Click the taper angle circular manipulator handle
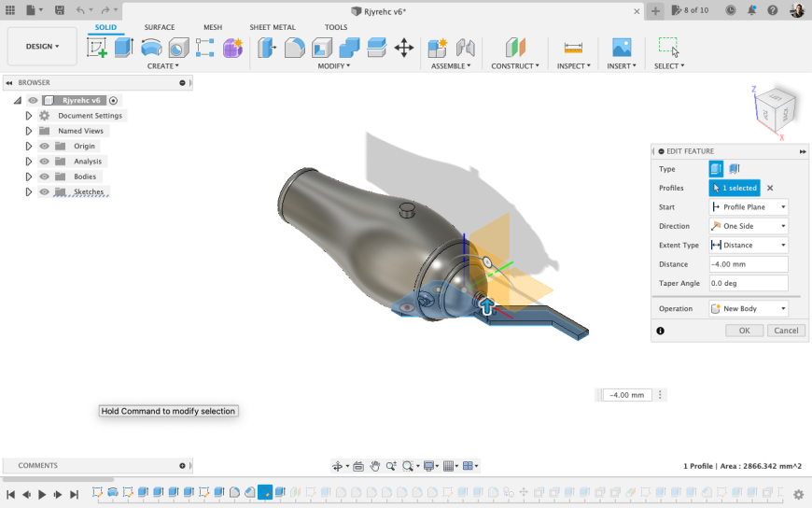This screenshot has width=812, height=508. (487, 262)
